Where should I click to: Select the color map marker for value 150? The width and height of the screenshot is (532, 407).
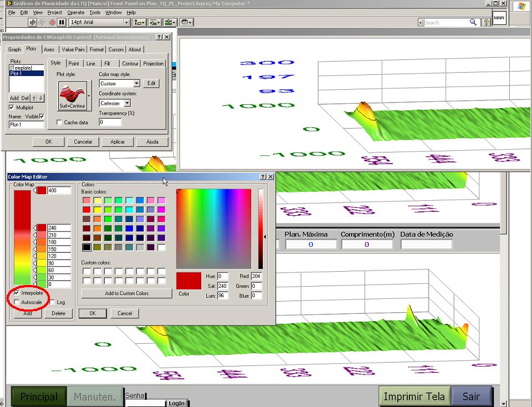tap(34, 250)
